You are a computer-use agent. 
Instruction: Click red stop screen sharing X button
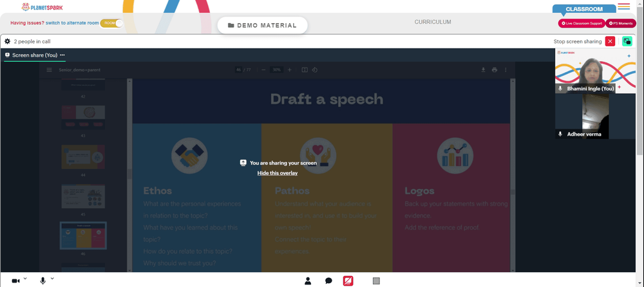[x=611, y=41]
